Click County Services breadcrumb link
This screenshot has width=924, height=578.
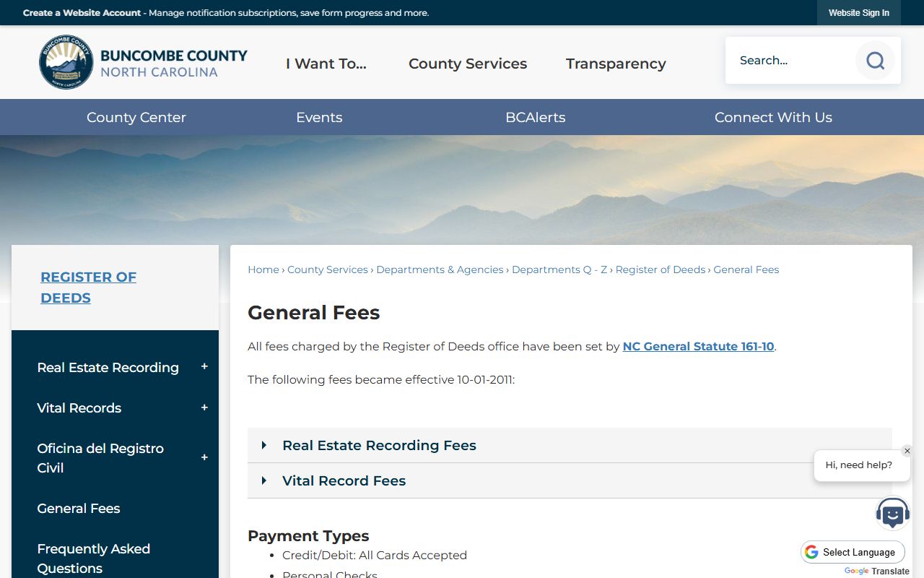[x=328, y=269]
